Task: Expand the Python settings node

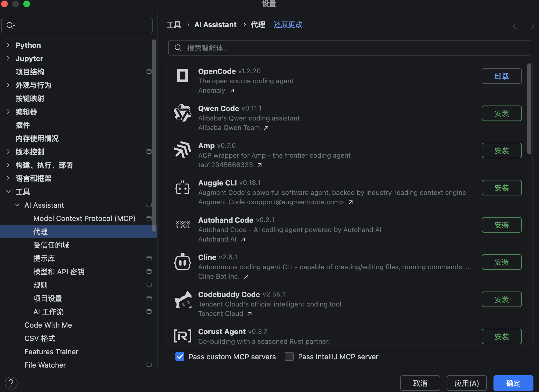Action: [8, 45]
